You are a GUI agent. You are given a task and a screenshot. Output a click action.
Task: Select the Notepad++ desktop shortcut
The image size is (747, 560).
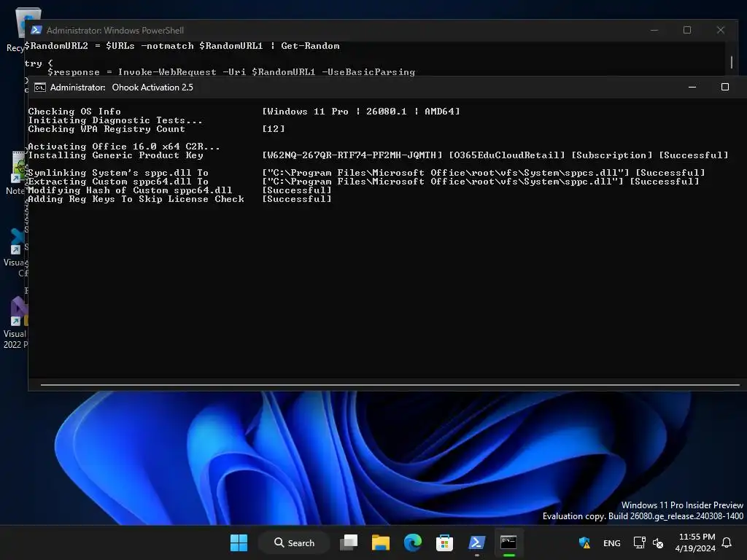pyautogui.click(x=15, y=173)
